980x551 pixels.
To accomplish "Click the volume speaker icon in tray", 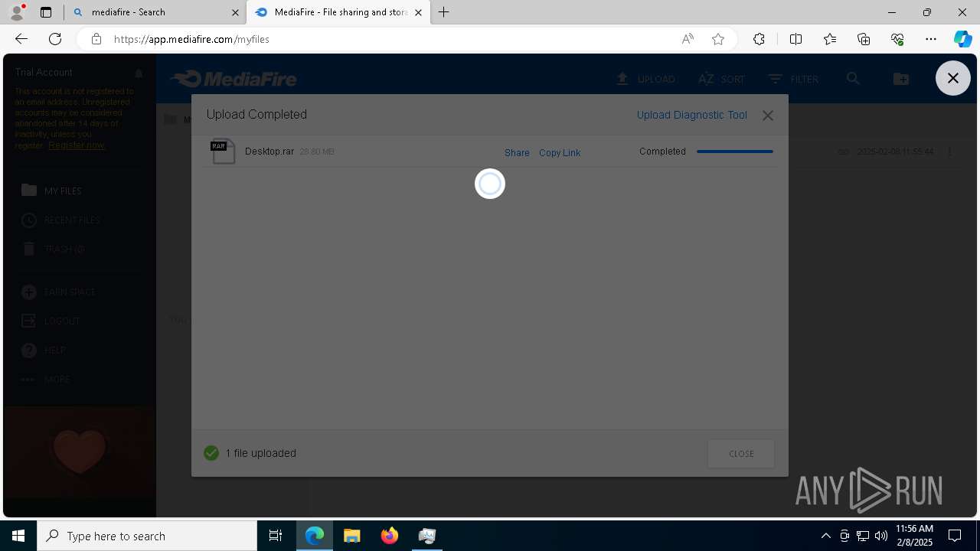I will [881, 536].
